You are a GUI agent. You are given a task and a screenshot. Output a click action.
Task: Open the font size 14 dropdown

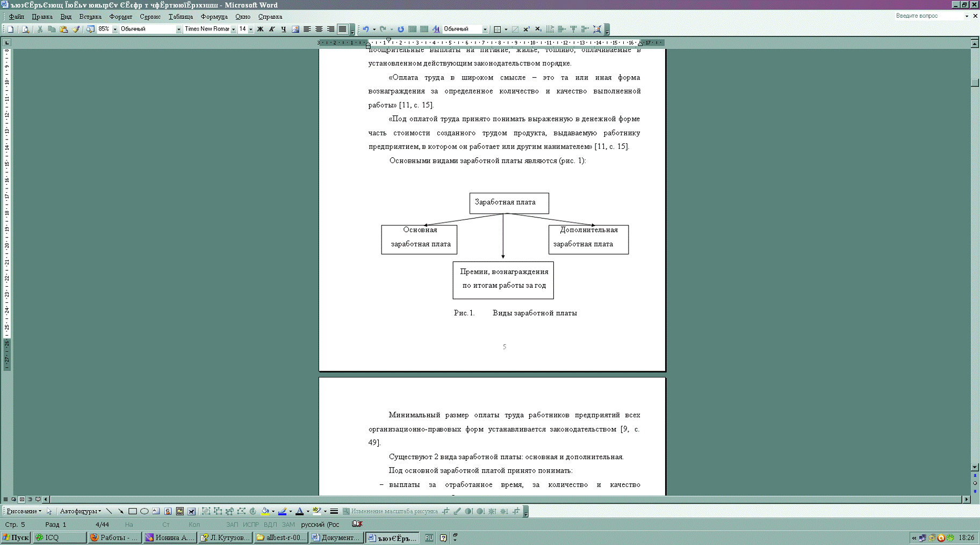pyautogui.click(x=250, y=30)
